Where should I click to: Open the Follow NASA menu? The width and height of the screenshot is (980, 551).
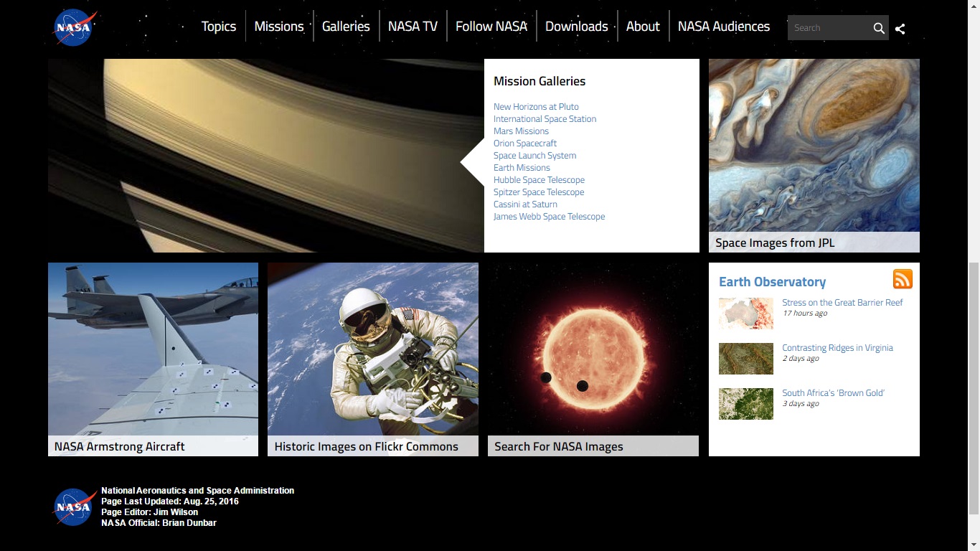pos(491,27)
